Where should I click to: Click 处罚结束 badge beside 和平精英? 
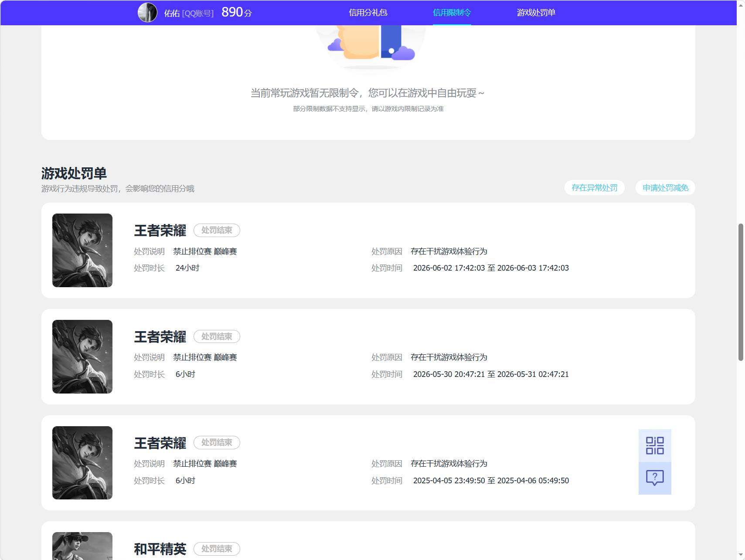pyautogui.click(x=217, y=549)
